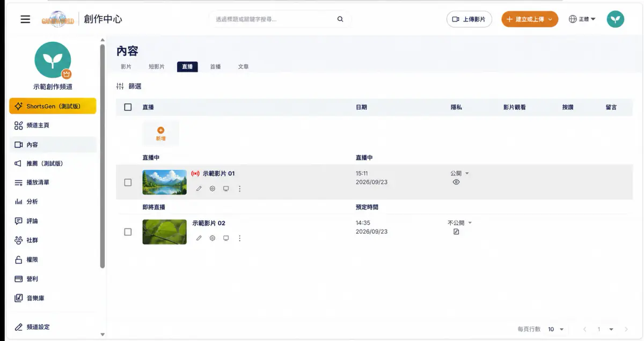Viewport: 644px width, 341px height.
Task: Click the 日期 column header
Action: 361,107
